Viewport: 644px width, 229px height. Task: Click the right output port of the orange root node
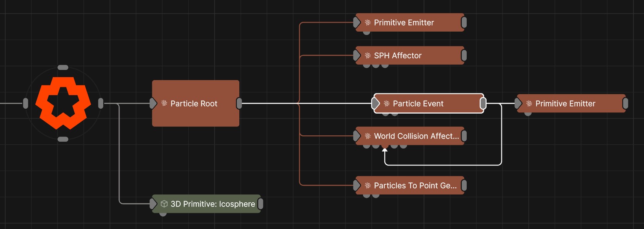101,103
